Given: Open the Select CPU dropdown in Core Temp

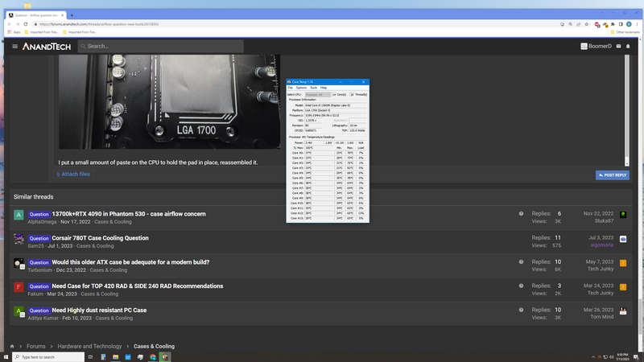Looking at the screenshot, I should [318, 95].
